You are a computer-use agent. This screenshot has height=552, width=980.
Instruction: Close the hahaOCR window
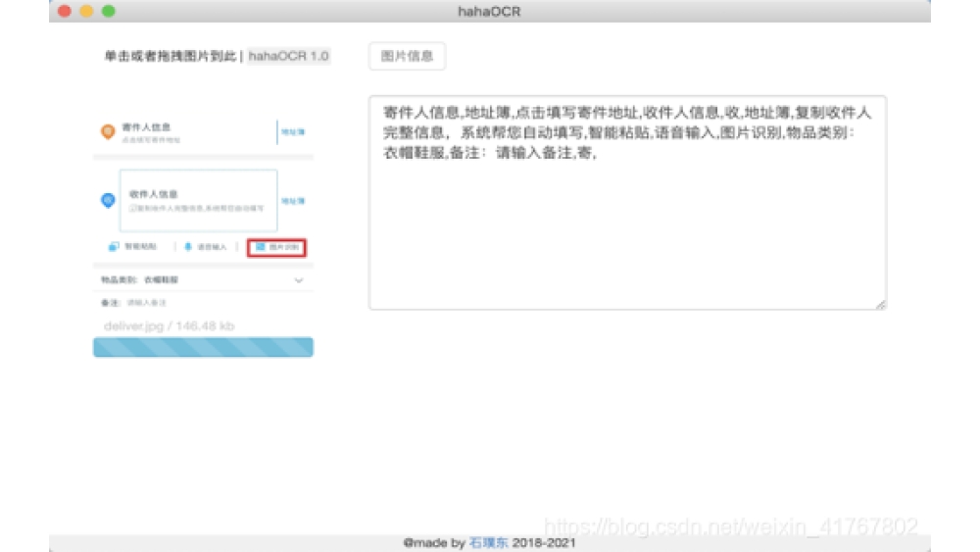[x=65, y=11]
